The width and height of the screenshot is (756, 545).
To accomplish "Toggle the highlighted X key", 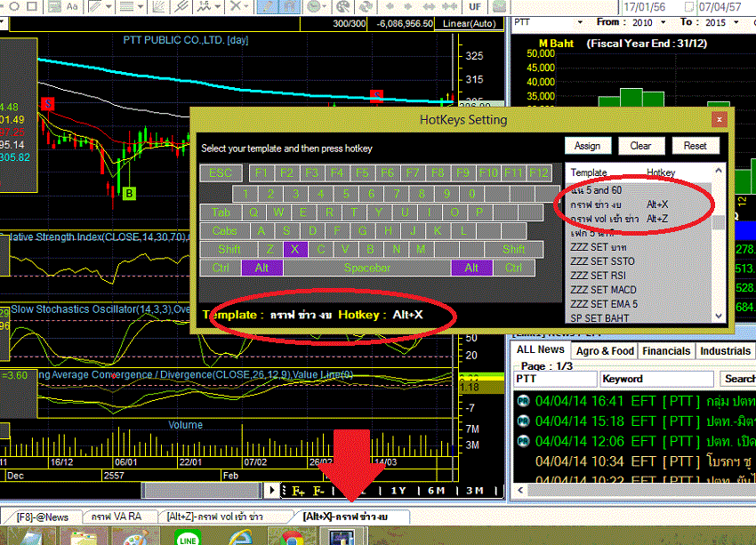I will [x=295, y=249].
